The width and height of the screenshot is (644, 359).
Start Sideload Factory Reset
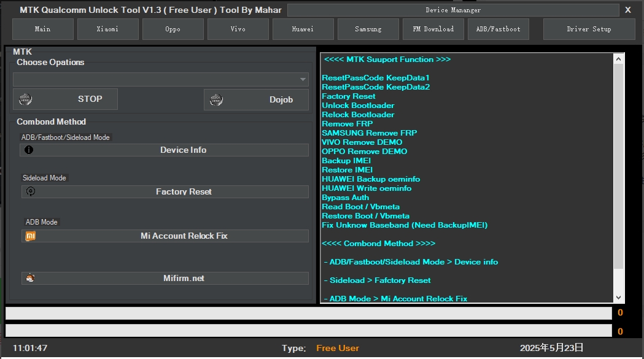coord(165,191)
